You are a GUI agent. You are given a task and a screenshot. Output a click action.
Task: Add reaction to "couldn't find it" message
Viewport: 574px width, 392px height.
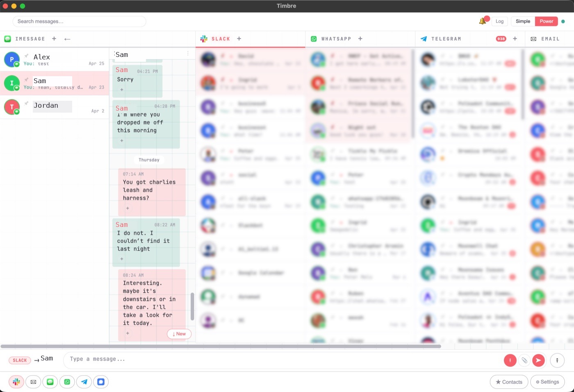(122, 259)
